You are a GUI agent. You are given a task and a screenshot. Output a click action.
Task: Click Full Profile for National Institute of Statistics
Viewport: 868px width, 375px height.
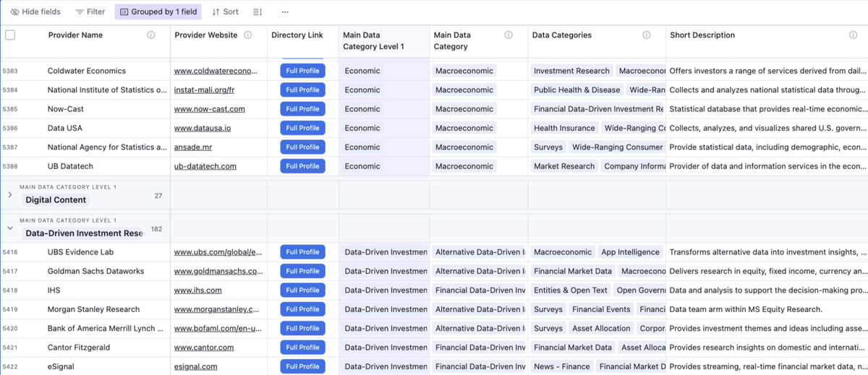302,90
